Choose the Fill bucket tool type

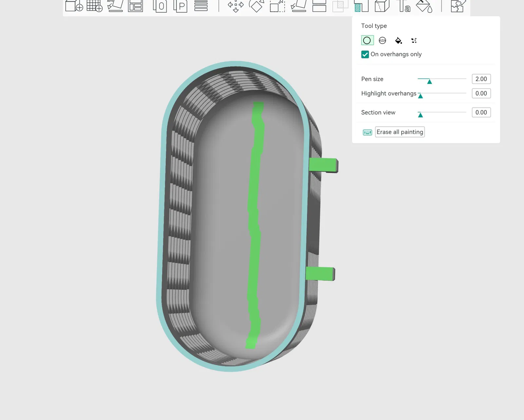click(x=398, y=40)
